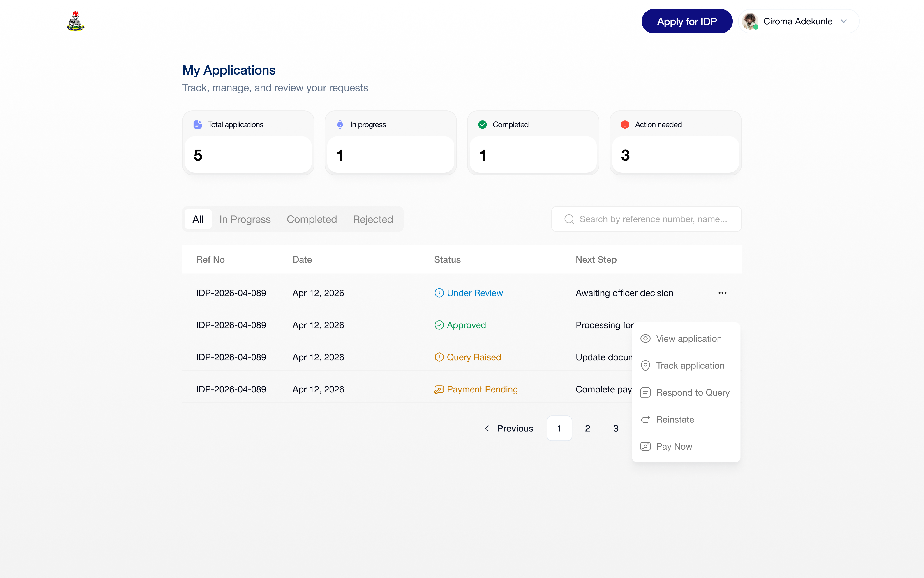924x578 pixels.
Task: Go to the Previous page
Action: tap(509, 428)
